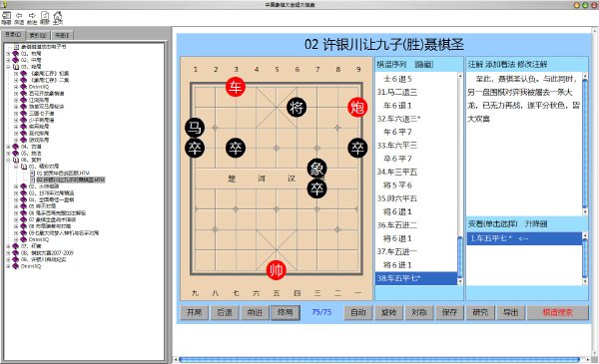Click the purple book icon of the 04. tree node

click(x=16, y=147)
